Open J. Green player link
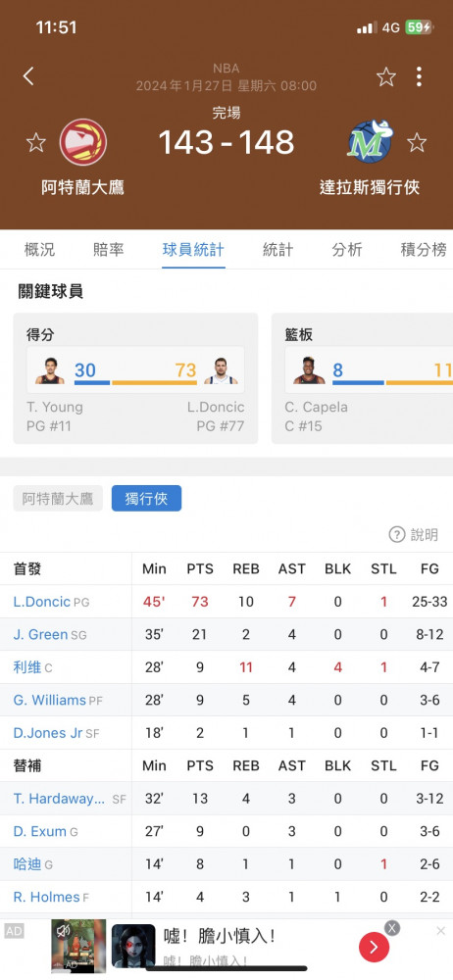This screenshot has height=980, width=453. pyautogui.click(x=40, y=634)
